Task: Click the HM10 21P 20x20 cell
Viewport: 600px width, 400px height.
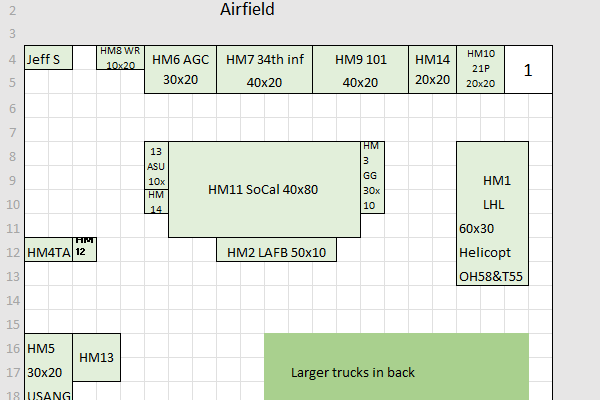Action: coord(480,69)
